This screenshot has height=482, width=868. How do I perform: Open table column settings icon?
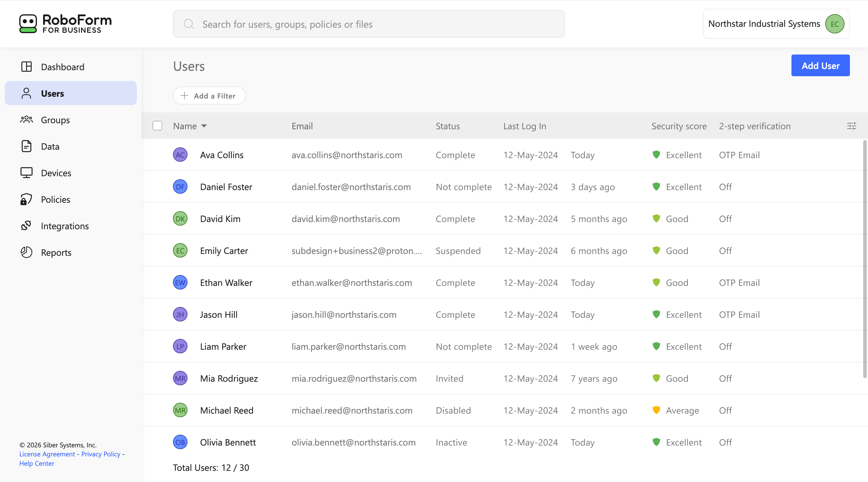[851, 126]
